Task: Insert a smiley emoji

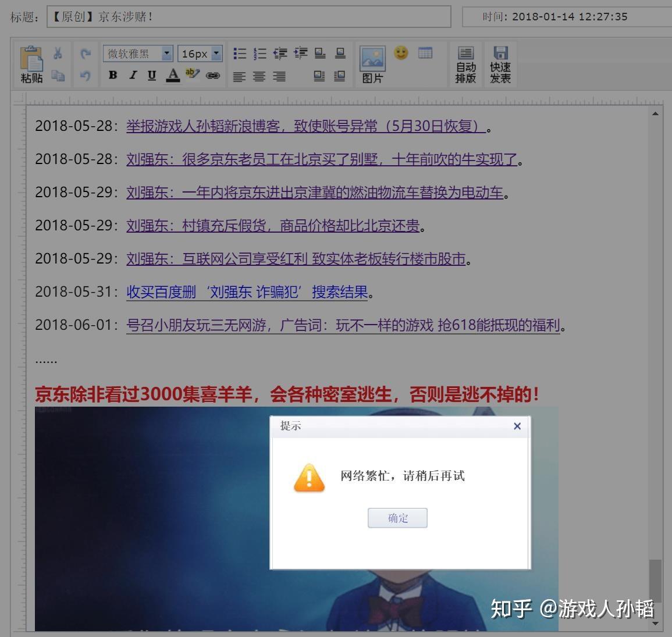Action: point(401,52)
